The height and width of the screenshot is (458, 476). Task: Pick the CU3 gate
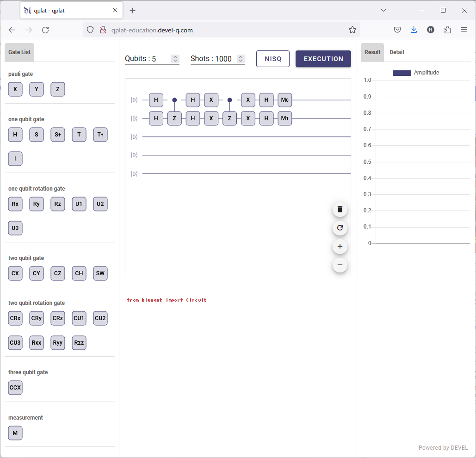click(15, 343)
